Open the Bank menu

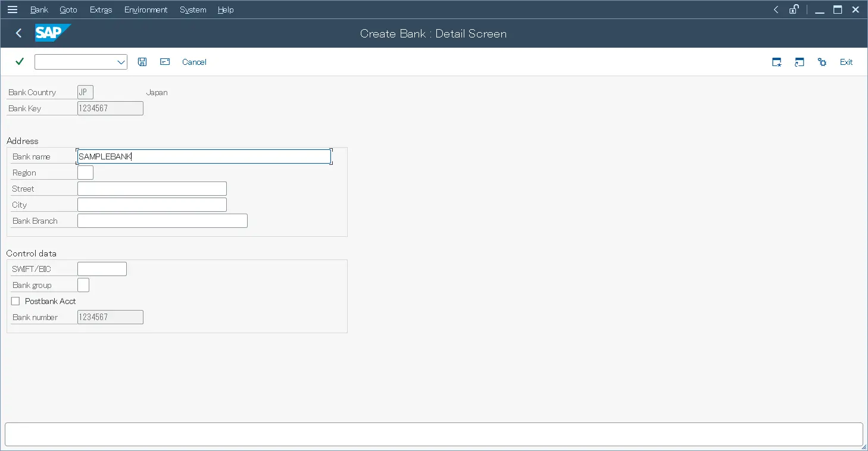[39, 10]
